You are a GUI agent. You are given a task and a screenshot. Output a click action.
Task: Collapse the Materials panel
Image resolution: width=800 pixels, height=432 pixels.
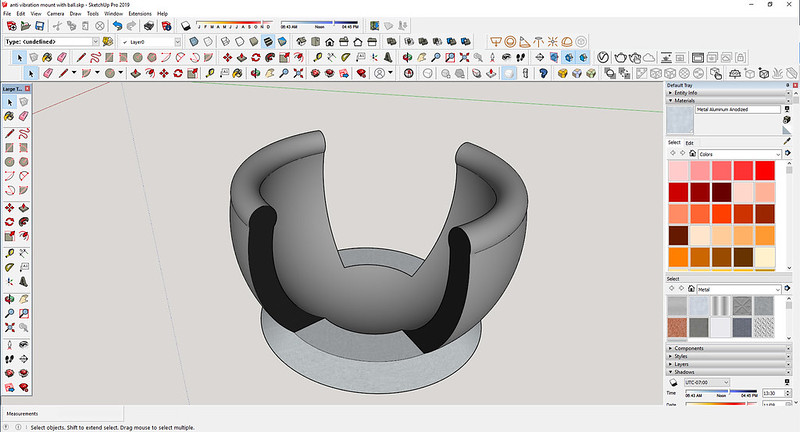[729, 100]
